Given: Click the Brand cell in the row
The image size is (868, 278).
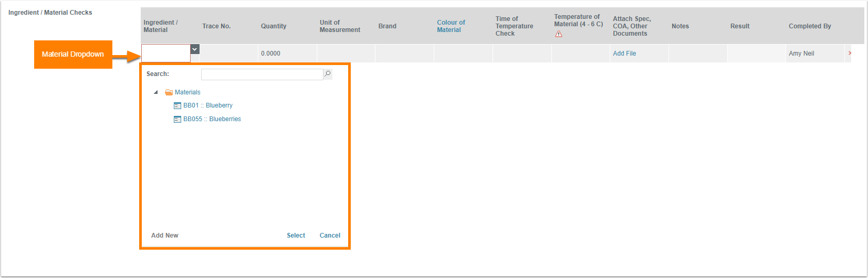Looking at the screenshot, I should coord(404,54).
